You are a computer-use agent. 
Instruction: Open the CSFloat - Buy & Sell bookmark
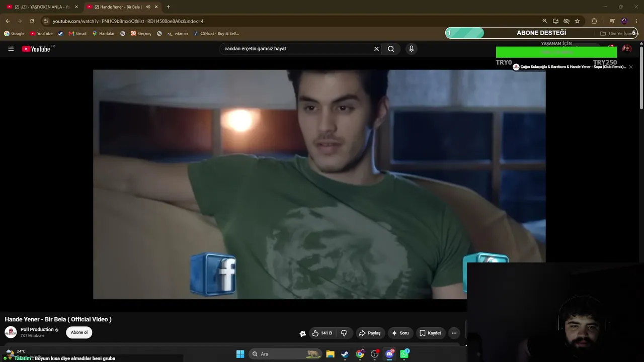point(216,34)
